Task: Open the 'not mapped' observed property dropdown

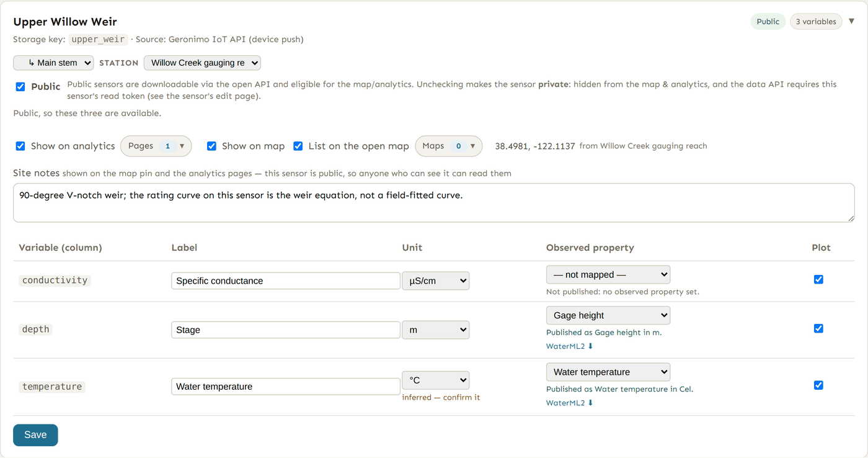Action: 608,274
